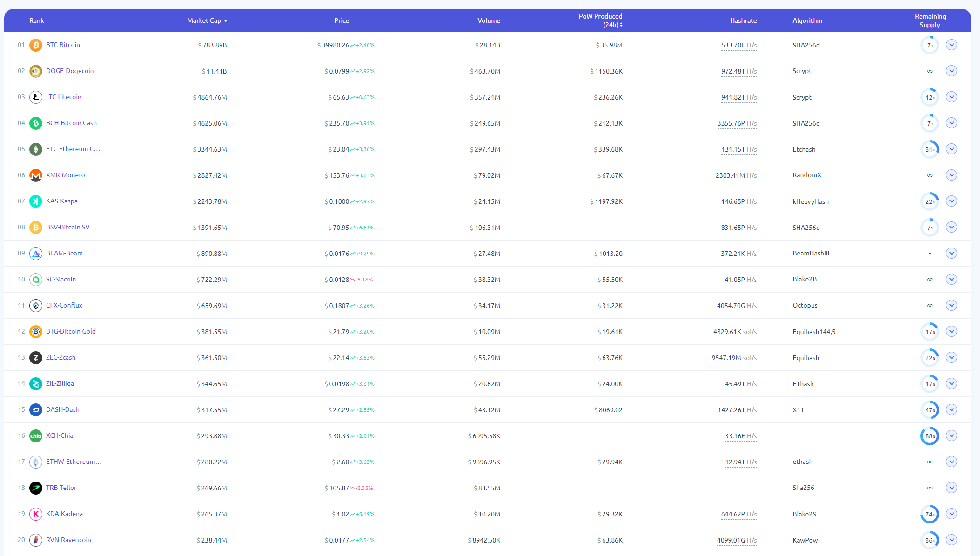Expand the LTC-Litecoin row details
The height and width of the screenshot is (556, 980).
click(952, 97)
